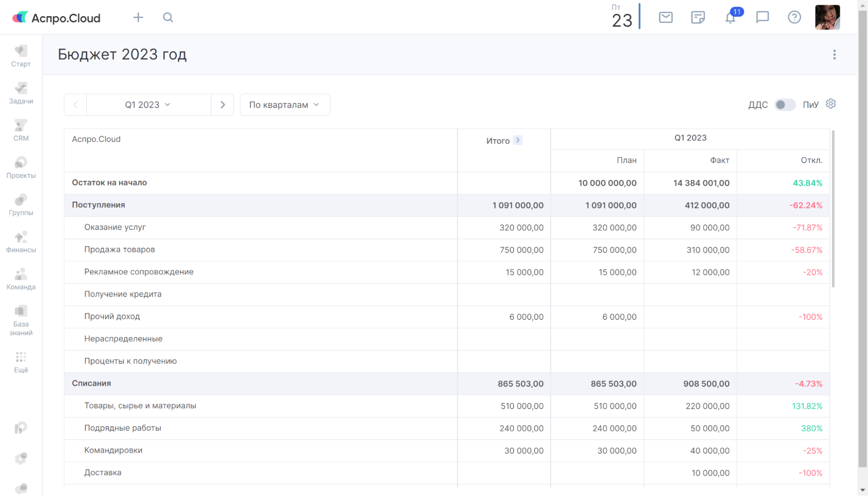Open the three-dot page options menu
This screenshot has height=496, width=868.
834,54
